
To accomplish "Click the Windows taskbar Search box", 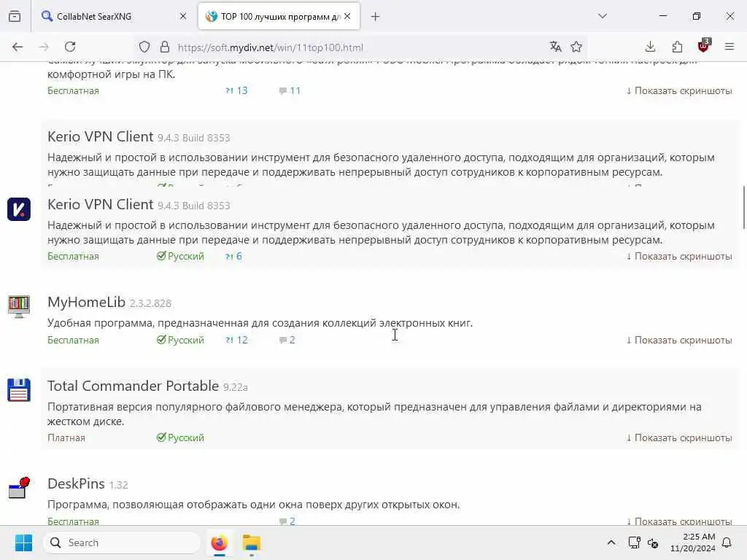I will click(122, 542).
